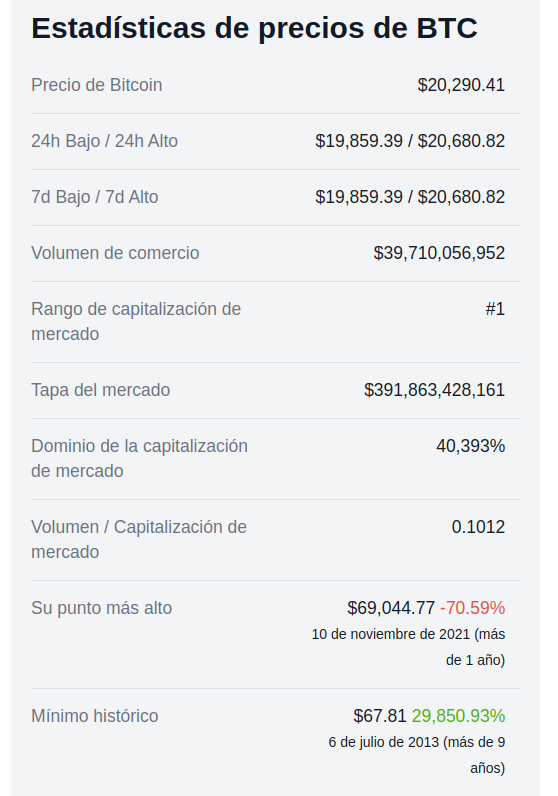The height and width of the screenshot is (796, 558).
Task: Select the Mínimo histórico label
Action: (95, 716)
